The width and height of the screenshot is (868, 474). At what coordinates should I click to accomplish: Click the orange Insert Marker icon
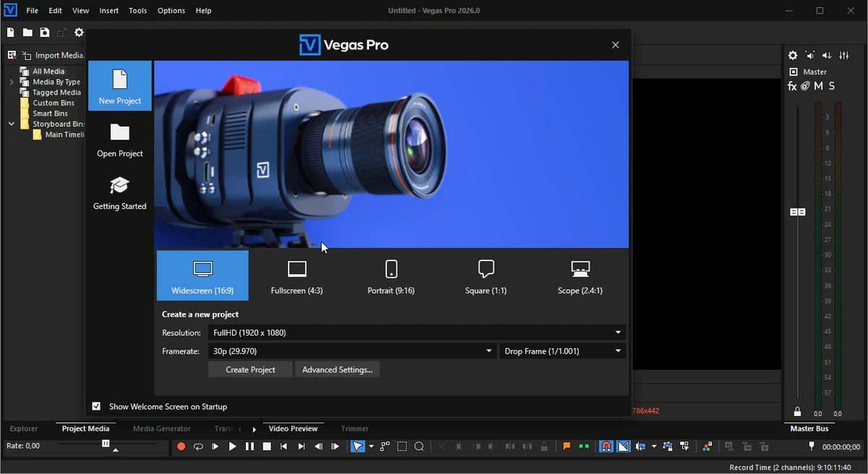[x=567, y=447]
